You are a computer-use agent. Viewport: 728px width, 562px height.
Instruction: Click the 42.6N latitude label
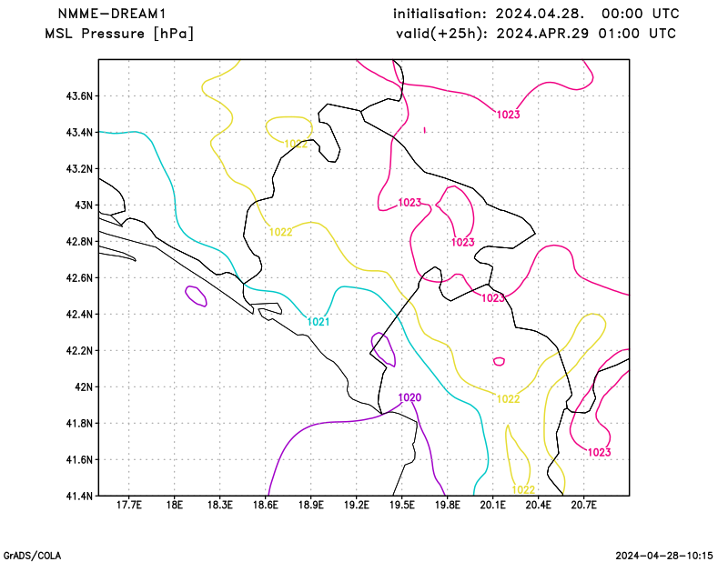79,278
